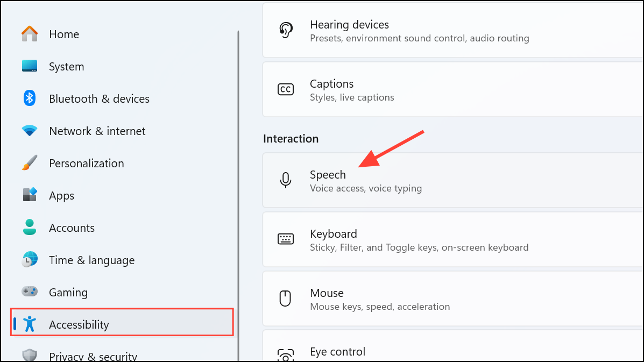Open the Mouse title

click(x=327, y=293)
